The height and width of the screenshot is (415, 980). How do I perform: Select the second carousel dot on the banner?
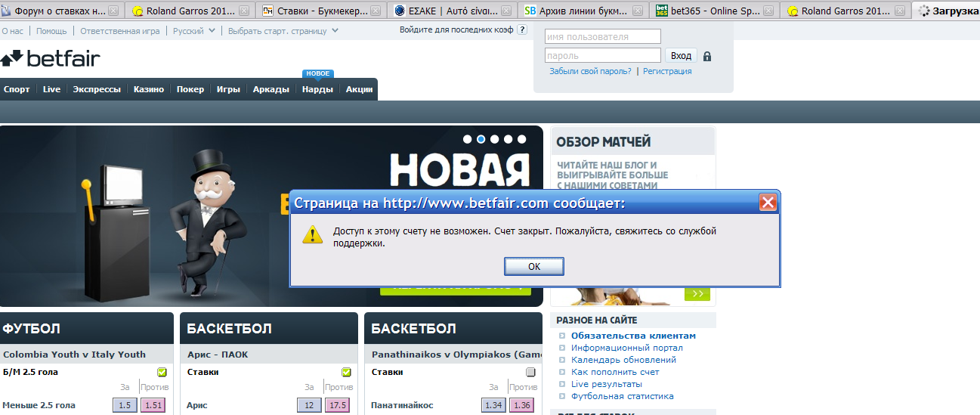tap(481, 139)
